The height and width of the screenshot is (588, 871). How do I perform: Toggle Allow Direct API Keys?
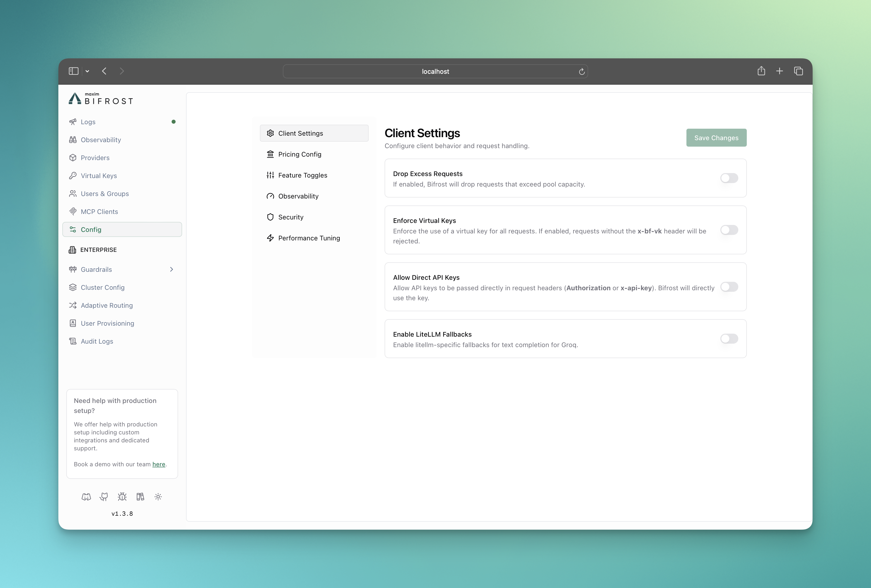pyautogui.click(x=729, y=287)
